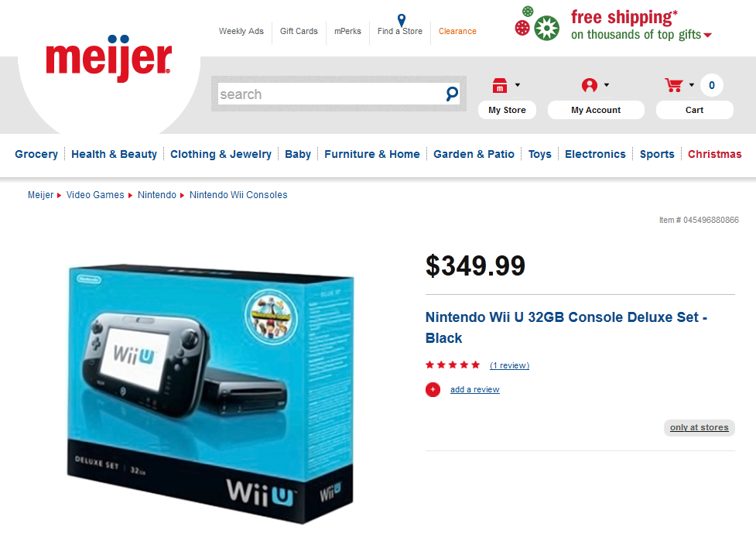The height and width of the screenshot is (541, 756).
Task: Click the five-star rating
Action: [452, 365]
